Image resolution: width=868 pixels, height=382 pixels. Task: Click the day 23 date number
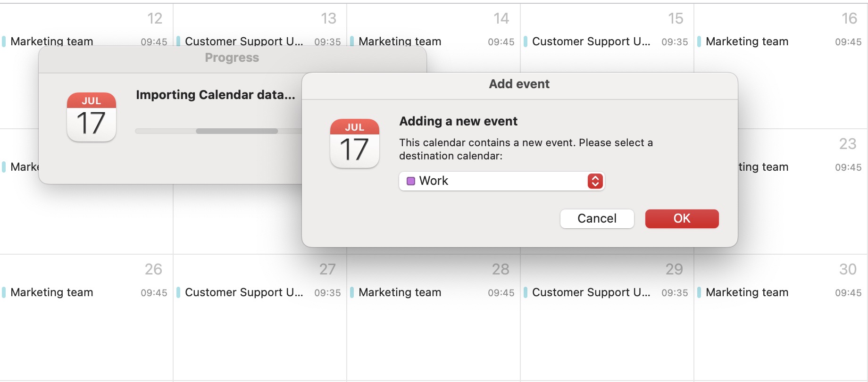tap(847, 144)
